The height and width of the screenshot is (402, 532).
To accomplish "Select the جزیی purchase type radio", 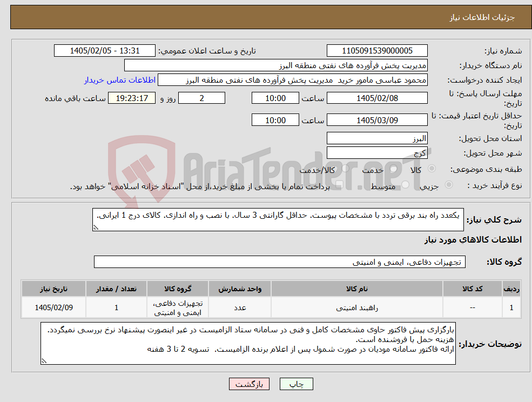I will tap(448, 185).
